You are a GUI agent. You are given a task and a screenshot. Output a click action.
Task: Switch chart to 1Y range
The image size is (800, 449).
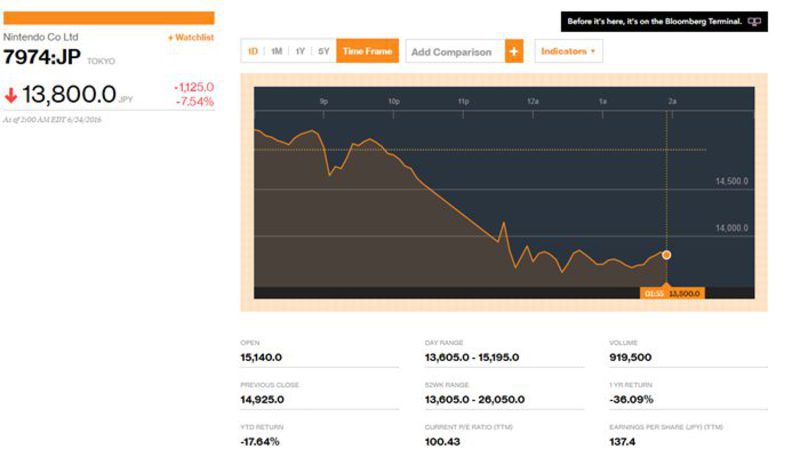pyautogui.click(x=300, y=51)
